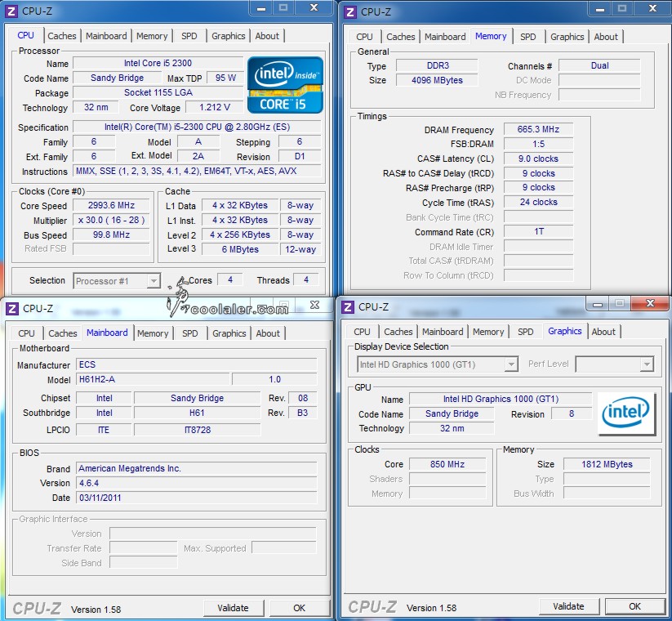
Task: Click the BIOS Brand 'American Megatrends Inc.'
Action: click(197, 468)
